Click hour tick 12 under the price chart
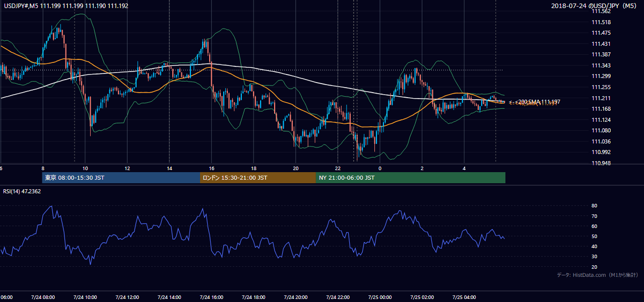 coord(127,169)
